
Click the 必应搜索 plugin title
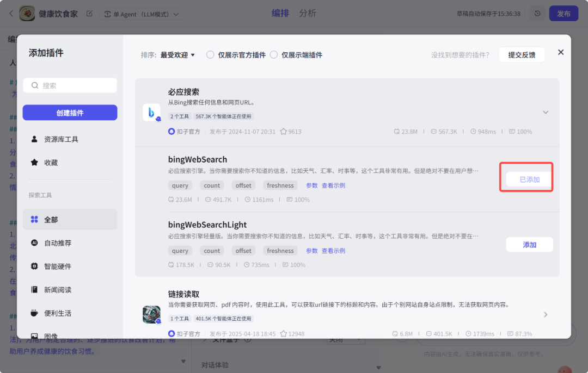tap(184, 92)
